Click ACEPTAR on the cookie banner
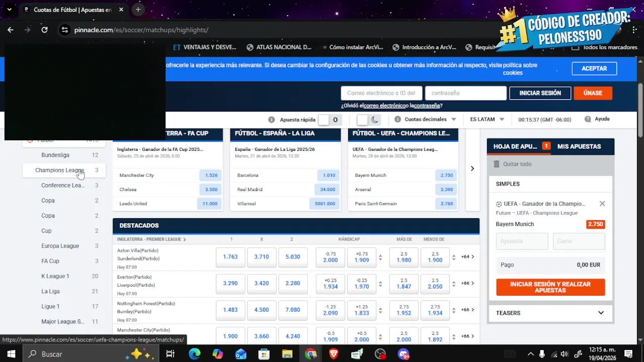644x362 pixels. pyautogui.click(x=594, y=68)
